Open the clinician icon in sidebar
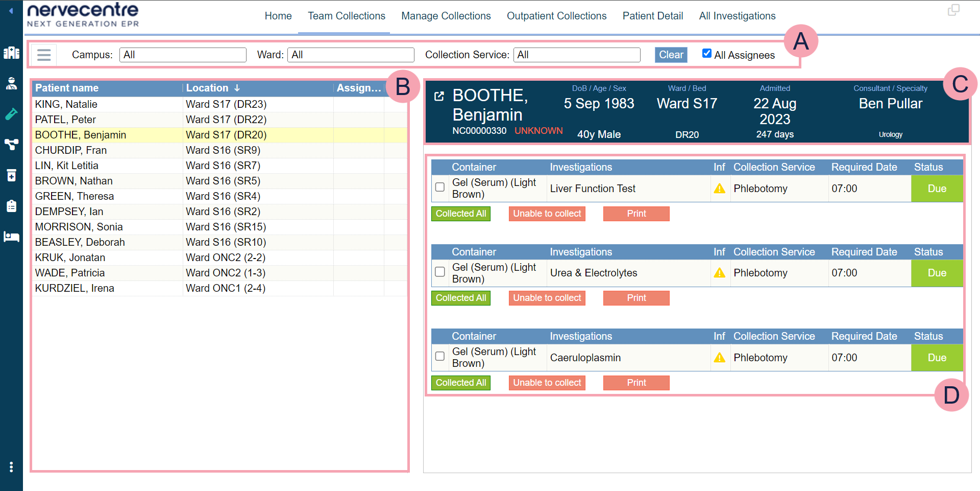This screenshot has width=980, height=491. [11, 83]
